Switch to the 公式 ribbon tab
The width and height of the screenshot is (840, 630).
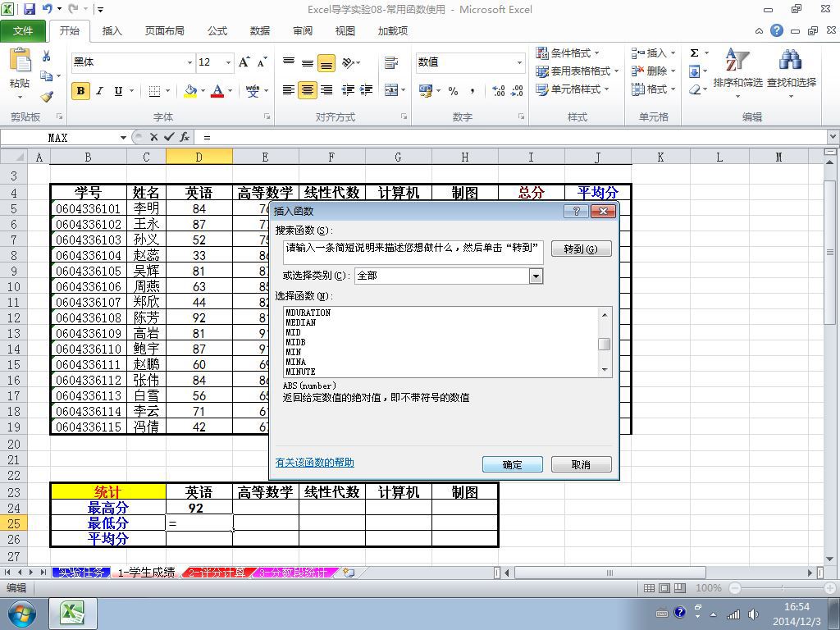click(217, 31)
